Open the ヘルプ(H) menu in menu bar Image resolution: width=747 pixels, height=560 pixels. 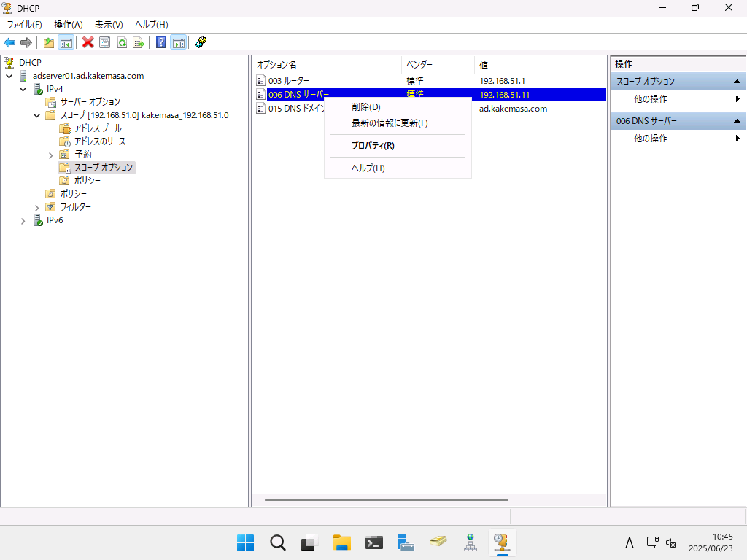[152, 25]
